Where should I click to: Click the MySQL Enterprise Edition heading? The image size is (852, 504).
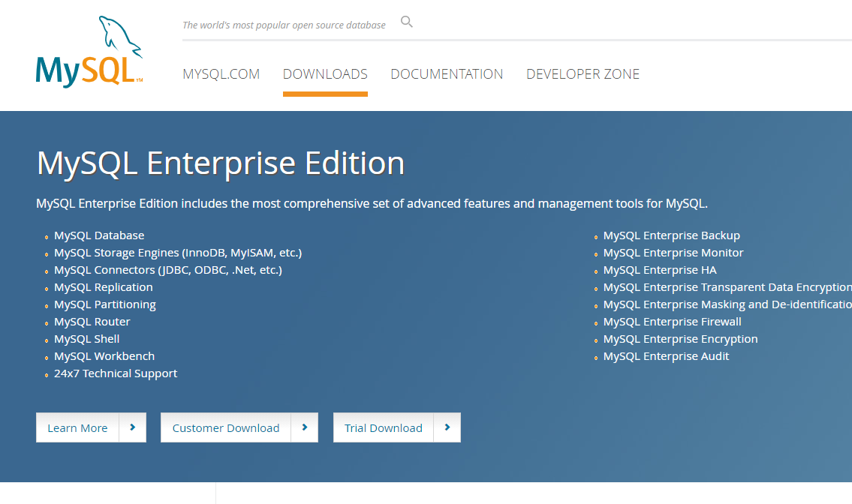[x=221, y=163]
